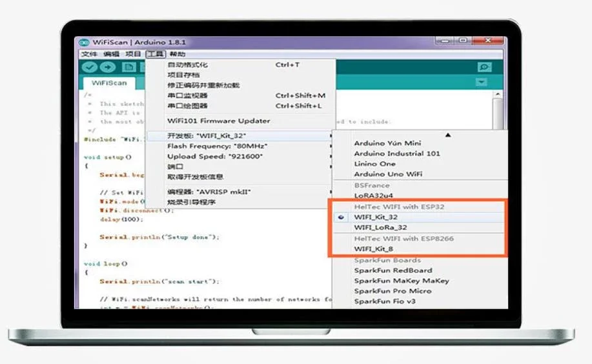Select Arduino Industrial 101 board
Image resolution: width=592 pixels, height=364 pixels.
[420, 154]
